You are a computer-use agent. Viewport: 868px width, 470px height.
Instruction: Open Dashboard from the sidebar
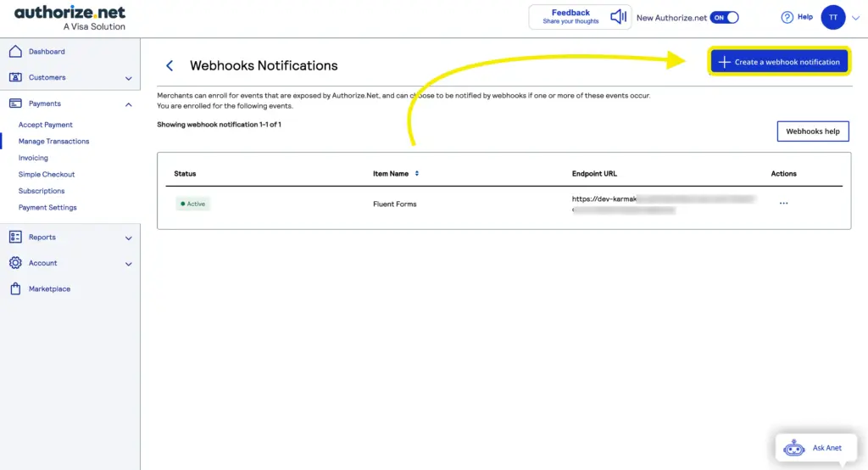[47, 52]
